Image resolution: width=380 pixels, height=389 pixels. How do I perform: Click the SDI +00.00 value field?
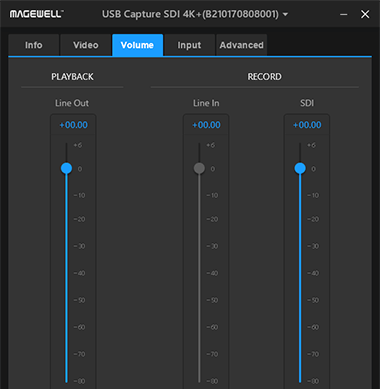tap(307, 125)
